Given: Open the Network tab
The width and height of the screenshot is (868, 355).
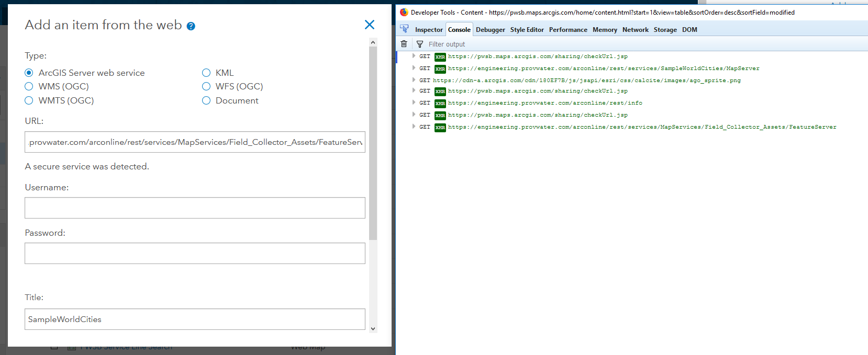Looking at the screenshot, I should [636, 30].
